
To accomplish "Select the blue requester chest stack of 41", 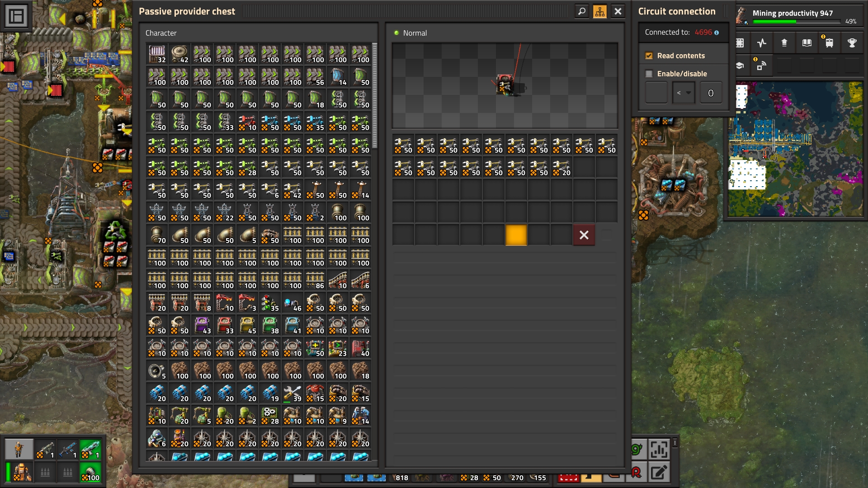I will (x=292, y=325).
